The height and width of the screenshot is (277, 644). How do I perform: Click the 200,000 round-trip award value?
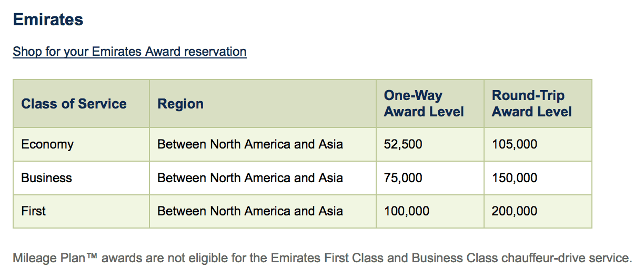pyautogui.click(x=515, y=211)
